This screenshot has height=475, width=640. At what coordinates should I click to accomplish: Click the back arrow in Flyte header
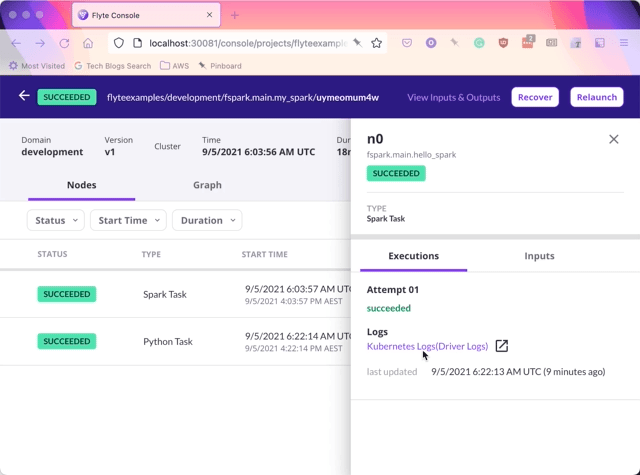(x=24, y=96)
